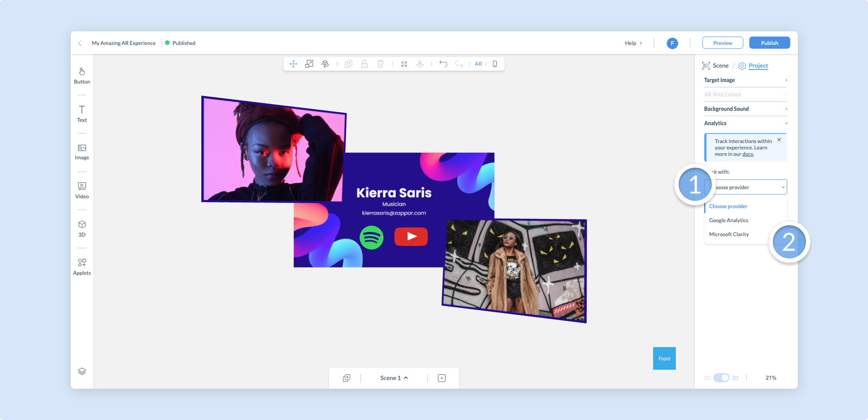This screenshot has height=420, width=868.
Task: Add a Video component from the sidebar
Action: coord(82,190)
